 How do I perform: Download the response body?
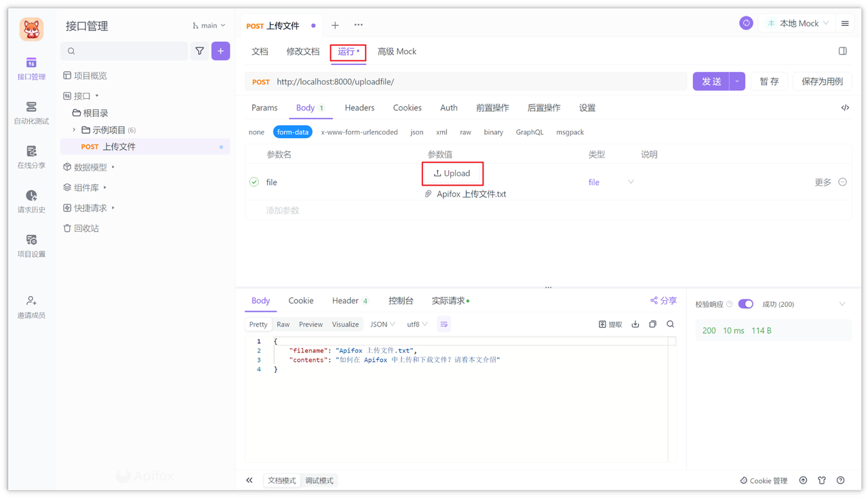click(x=635, y=325)
